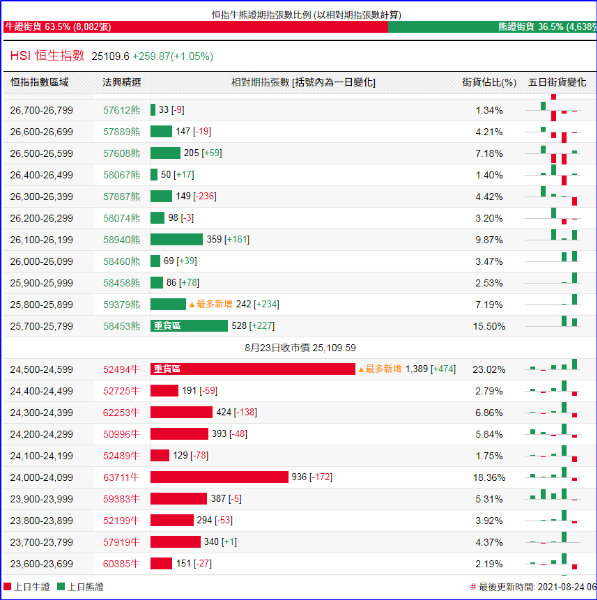This screenshot has width=597, height=600.
Task: Click the 149 [-236] contracts value
Action: pyautogui.click(x=196, y=196)
